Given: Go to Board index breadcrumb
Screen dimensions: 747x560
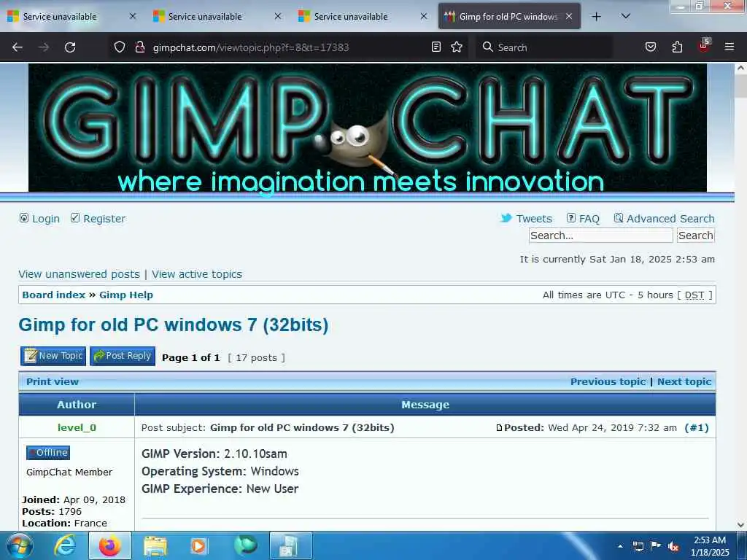Looking at the screenshot, I should (54, 295).
